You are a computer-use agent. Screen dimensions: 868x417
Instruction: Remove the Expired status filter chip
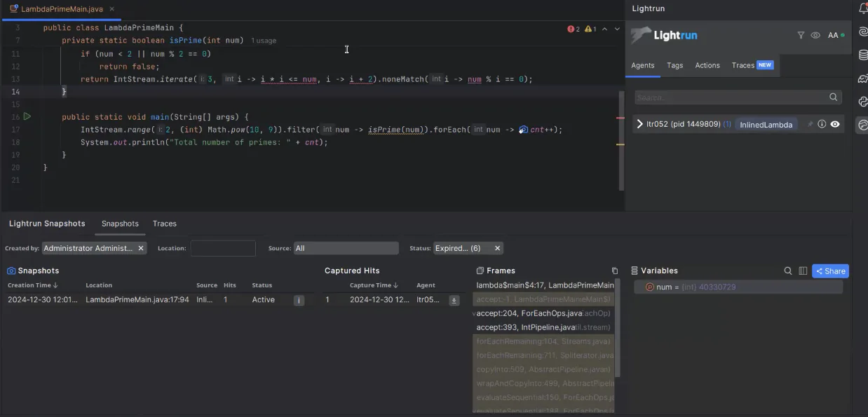[x=497, y=247]
